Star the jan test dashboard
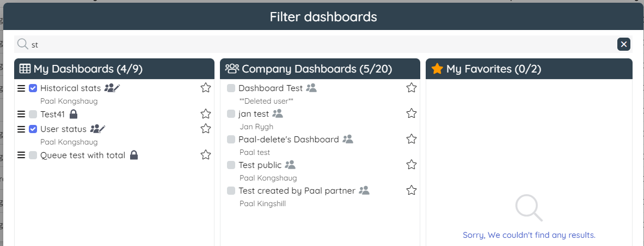 point(412,113)
